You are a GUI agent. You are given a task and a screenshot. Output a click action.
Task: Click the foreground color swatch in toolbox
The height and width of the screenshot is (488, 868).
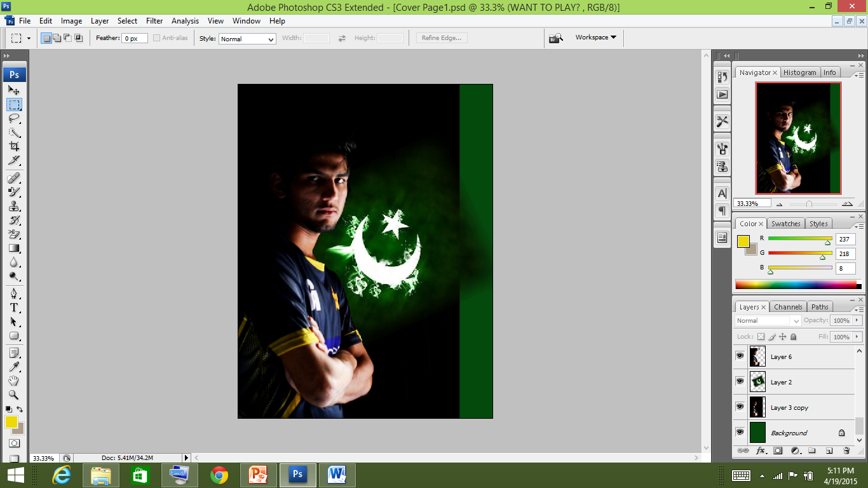[11, 422]
